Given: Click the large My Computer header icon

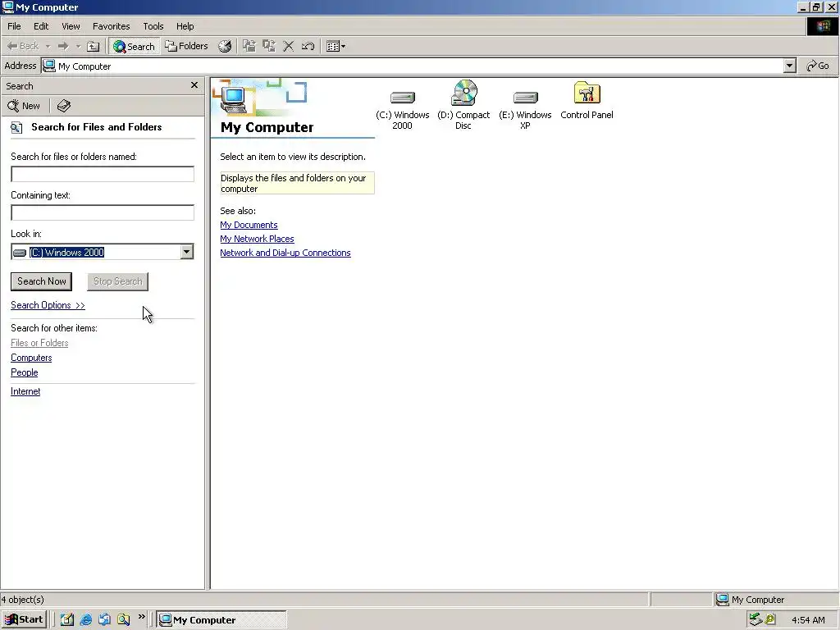Looking at the screenshot, I should 234,100.
